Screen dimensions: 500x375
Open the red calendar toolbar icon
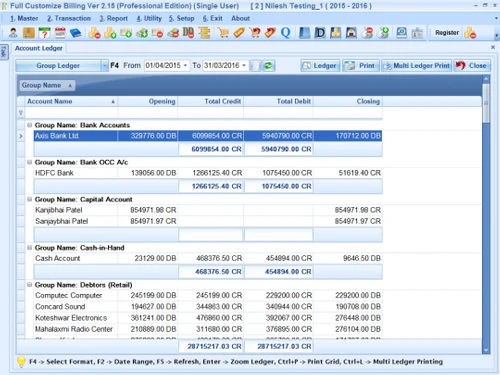pyautogui.click(x=60, y=33)
